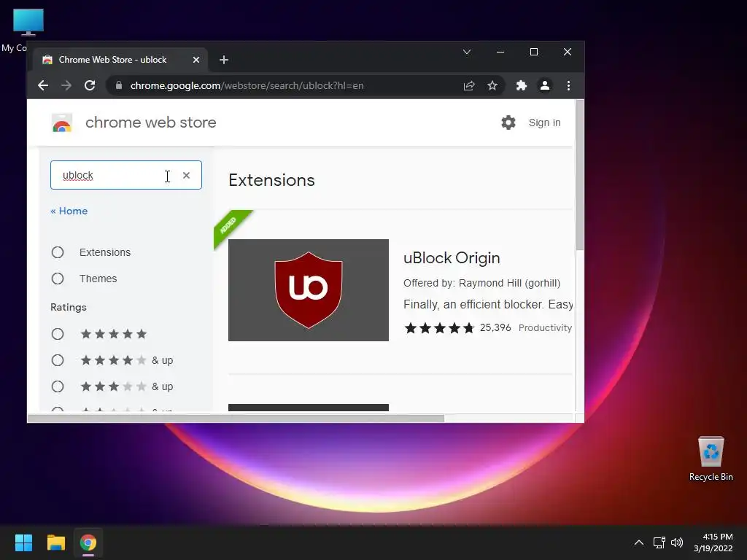Open the clock and date panel
Image resolution: width=747 pixels, height=560 pixels.
(713, 542)
